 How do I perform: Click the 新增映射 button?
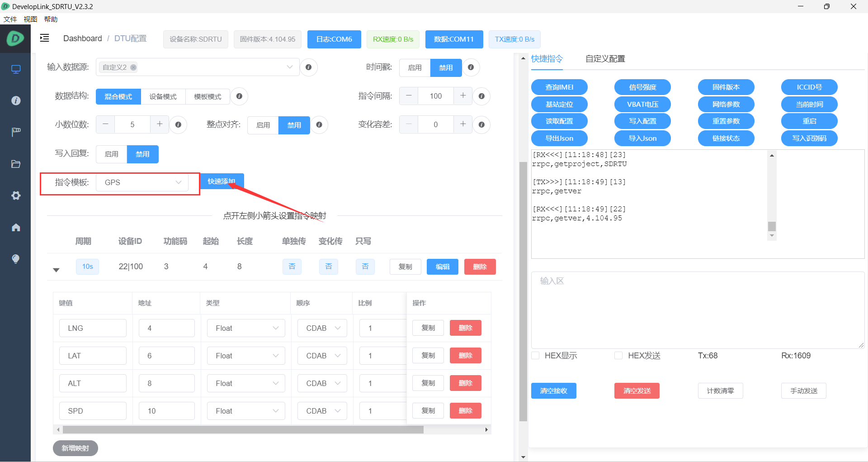click(75, 448)
